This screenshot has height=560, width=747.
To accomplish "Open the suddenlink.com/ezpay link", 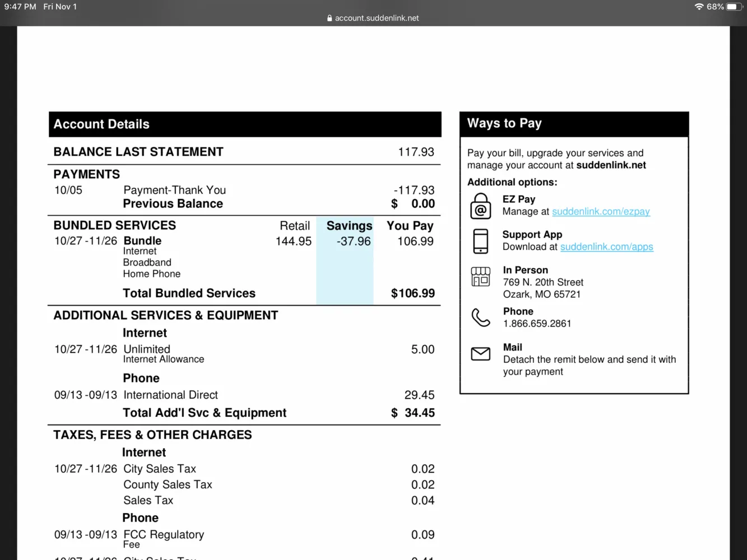I will [x=601, y=212].
